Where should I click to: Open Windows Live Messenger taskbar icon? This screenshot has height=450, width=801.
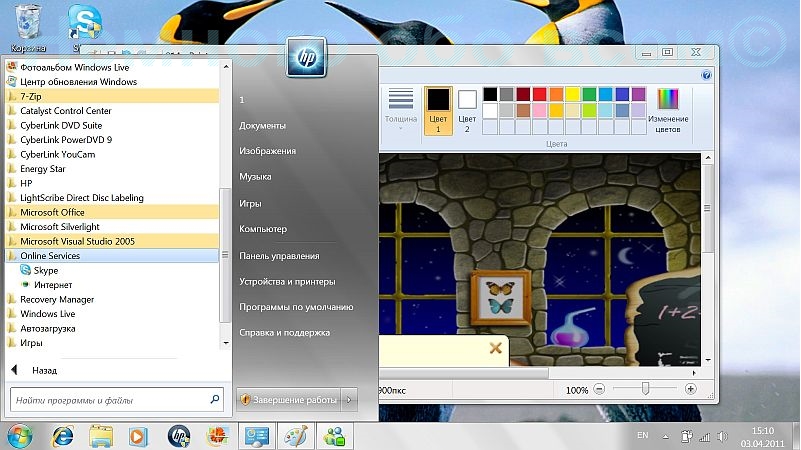(x=334, y=436)
